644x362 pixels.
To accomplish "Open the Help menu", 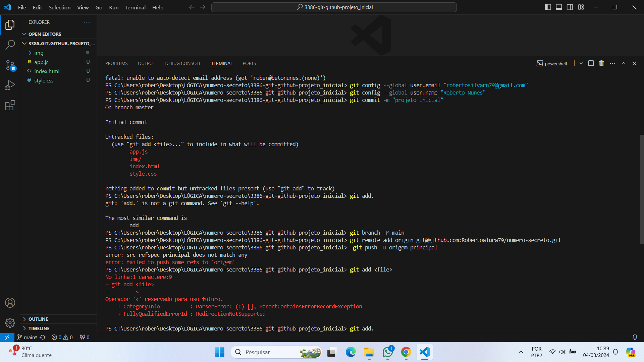I will pyautogui.click(x=158, y=7).
